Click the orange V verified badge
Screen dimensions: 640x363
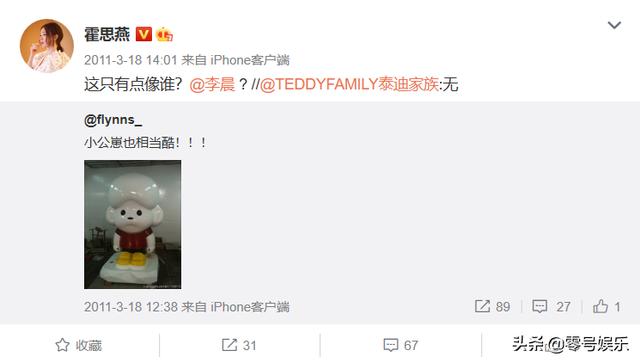[x=144, y=34]
